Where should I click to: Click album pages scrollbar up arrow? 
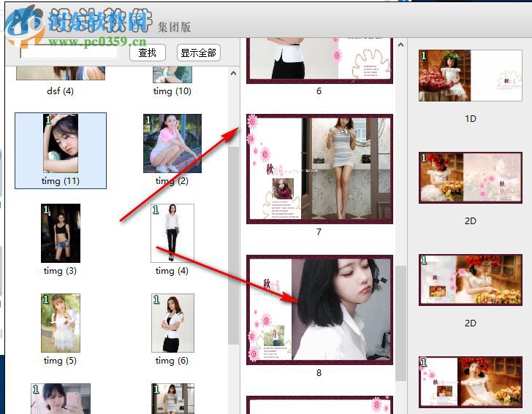[x=400, y=45]
